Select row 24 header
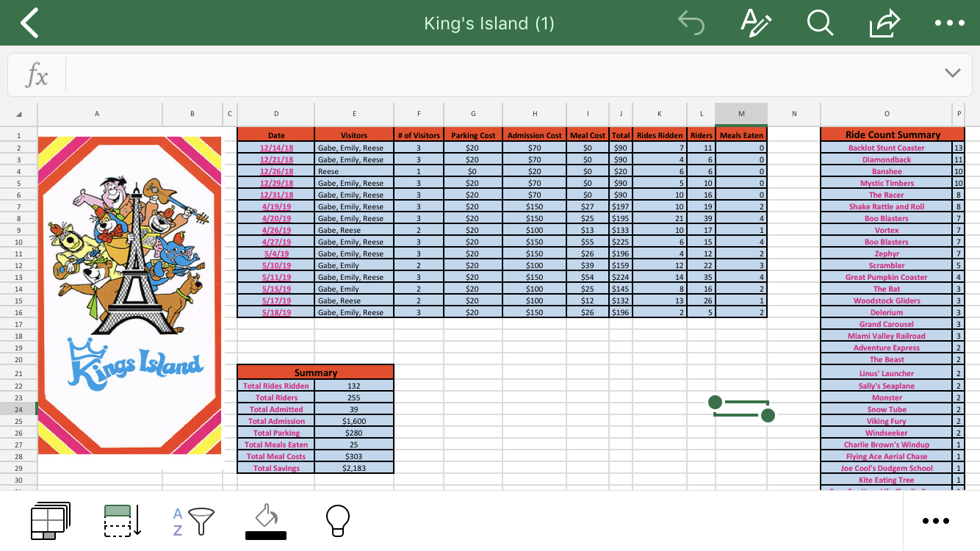 pos(18,409)
